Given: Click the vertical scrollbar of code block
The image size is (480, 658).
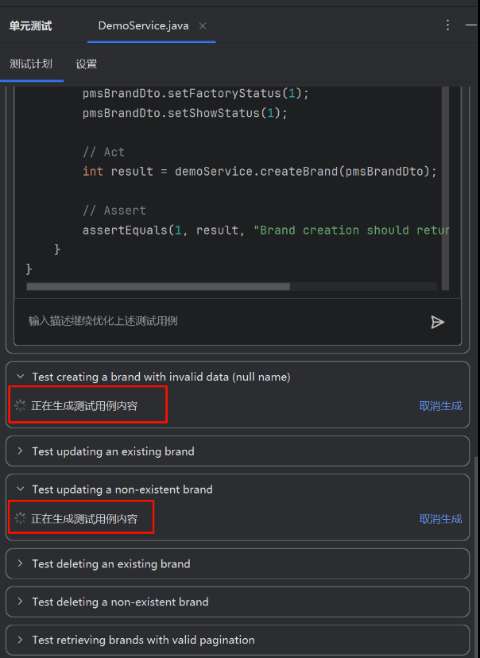Looking at the screenshot, I should coord(446,188).
